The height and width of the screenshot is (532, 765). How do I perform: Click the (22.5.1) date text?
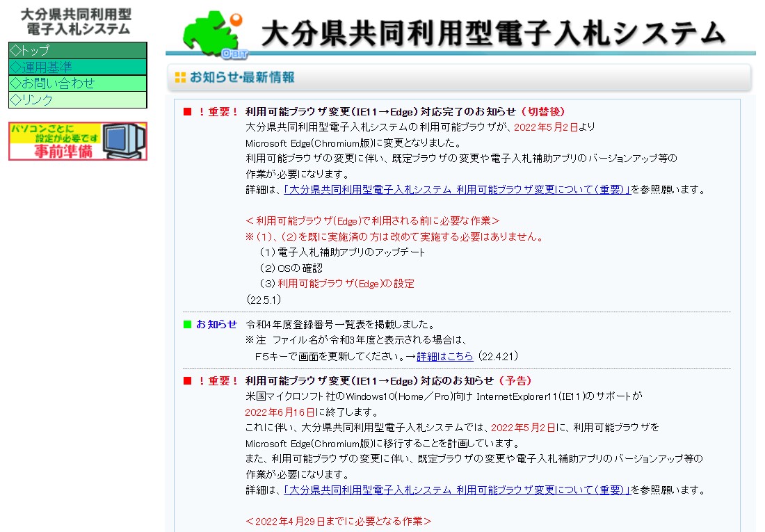[x=264, y=300]
